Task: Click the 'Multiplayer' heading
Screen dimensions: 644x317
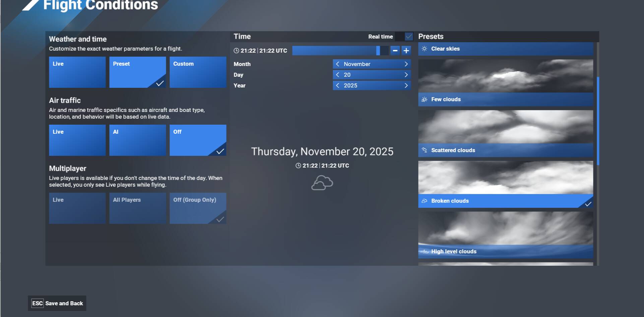Action: 68,168
